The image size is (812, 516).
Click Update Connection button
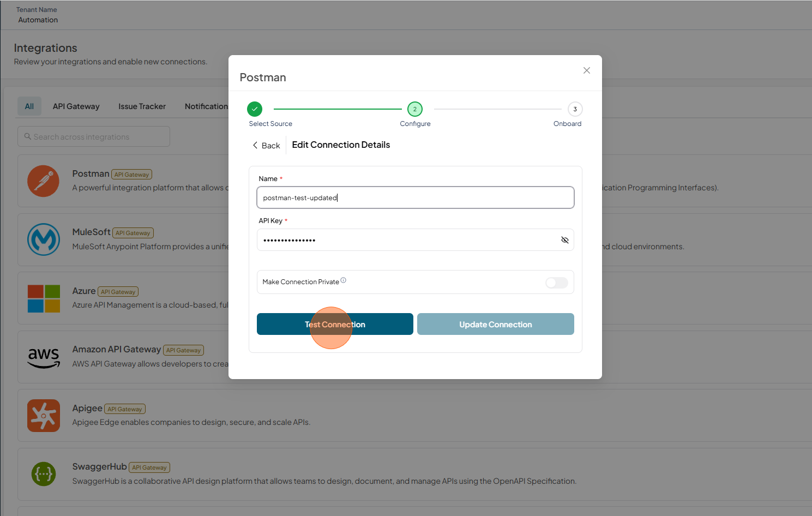click(x=496, y=324)
